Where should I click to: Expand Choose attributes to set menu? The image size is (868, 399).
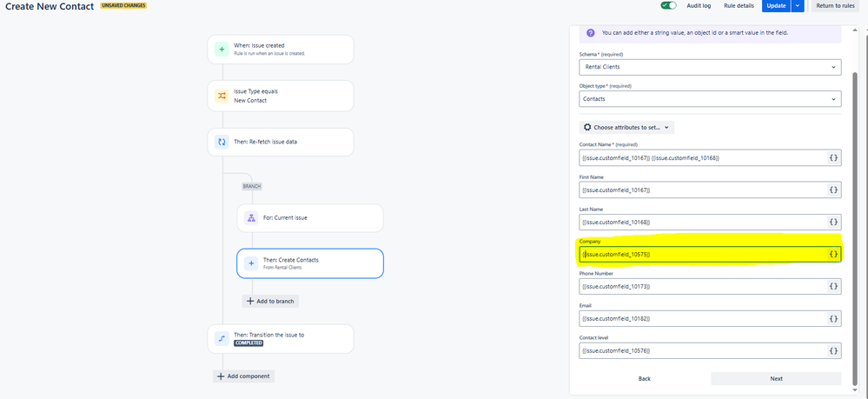pos(626,128)
